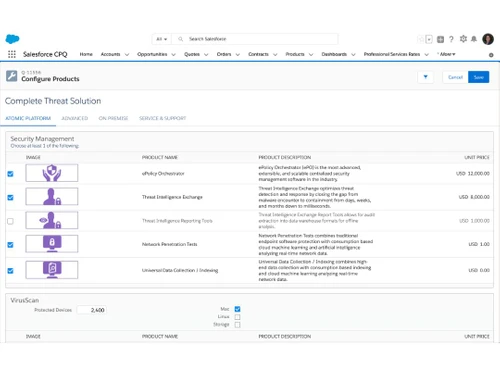Open the Opportunities nav item
The image size is (500, 375).
[152, 54]
